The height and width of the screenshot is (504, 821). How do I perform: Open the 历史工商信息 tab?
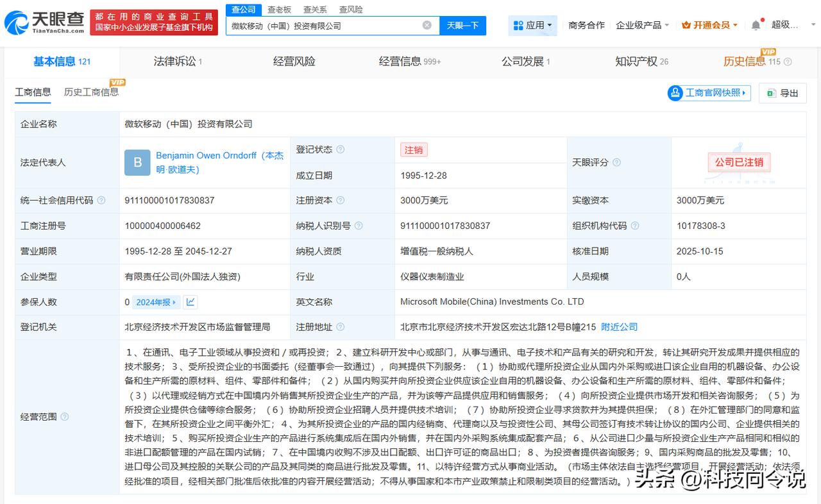pyautogui.click(x=91, y=92)
